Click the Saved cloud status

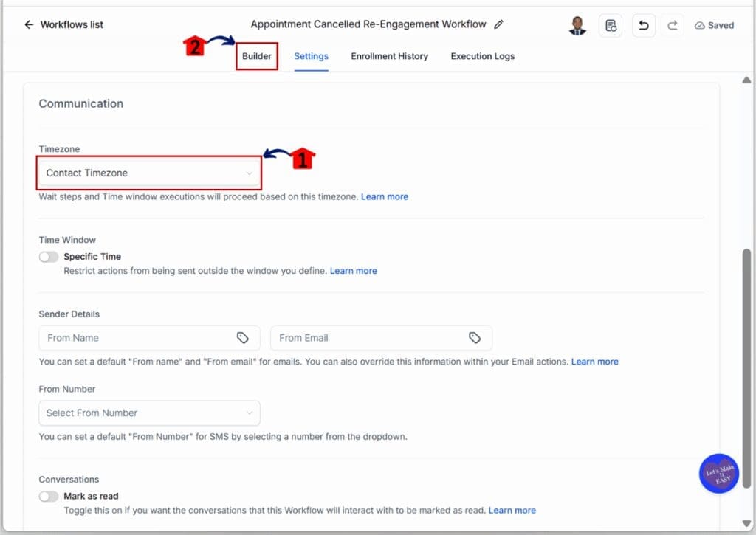[x=714, y=26]
